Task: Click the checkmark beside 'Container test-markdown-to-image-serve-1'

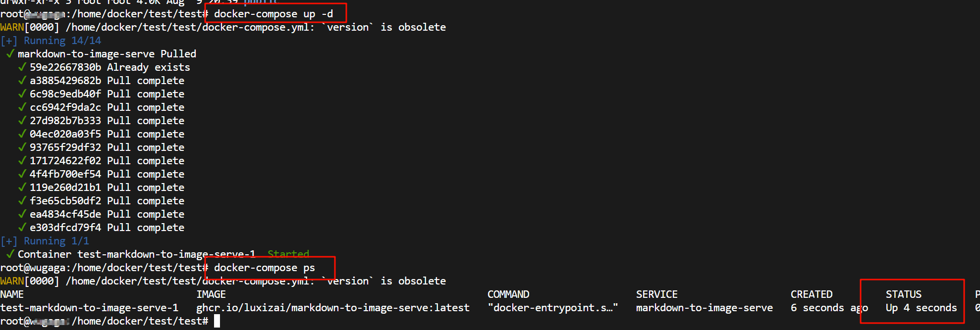Action: point(10,254)
